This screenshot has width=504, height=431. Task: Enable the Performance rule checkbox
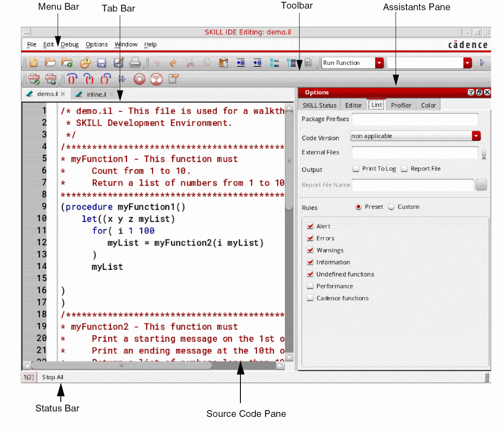click(x=310, y=286)
